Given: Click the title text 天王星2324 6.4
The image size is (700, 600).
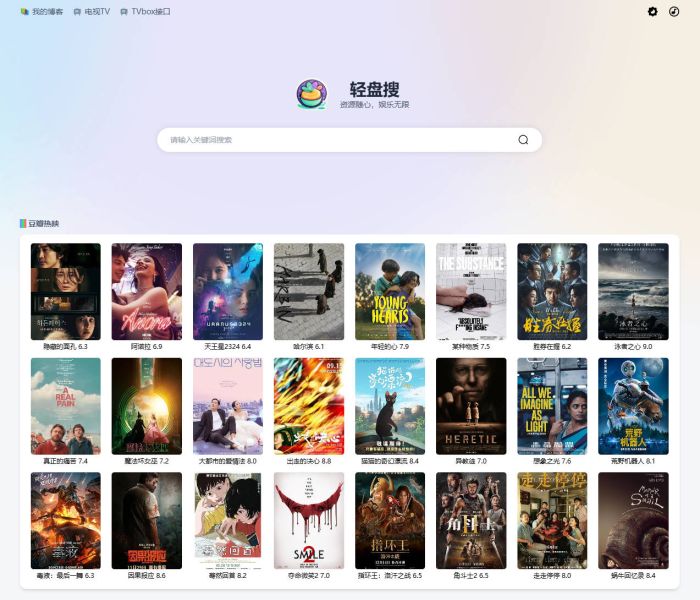Looking at the screenshot, I should (x=228, y=346).
